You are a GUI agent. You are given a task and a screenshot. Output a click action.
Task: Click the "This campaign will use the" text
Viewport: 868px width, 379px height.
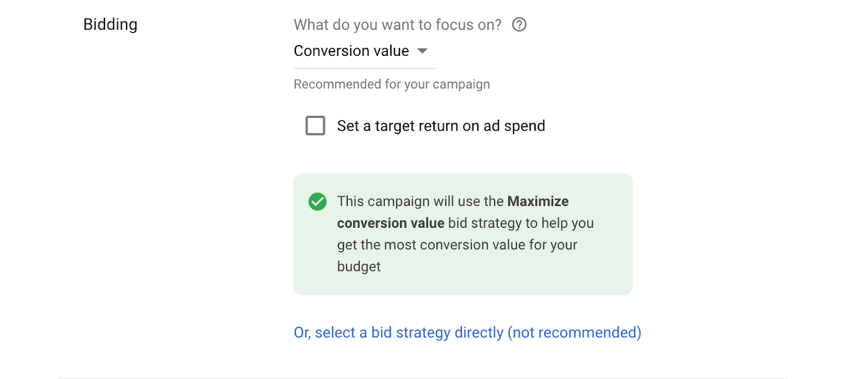(x=420, y=201)
